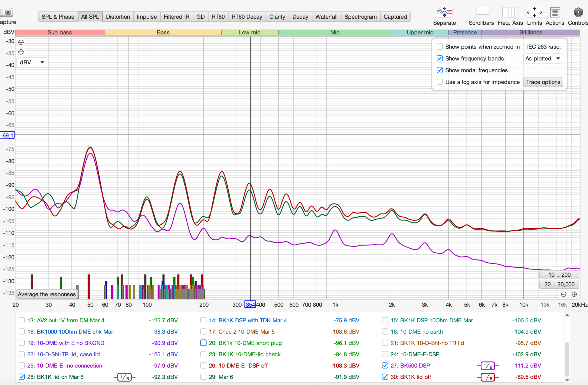Zoom out vertical axis minus icon
The width and height of the screenshot is (588, 385).
click(x=21, y=52)
